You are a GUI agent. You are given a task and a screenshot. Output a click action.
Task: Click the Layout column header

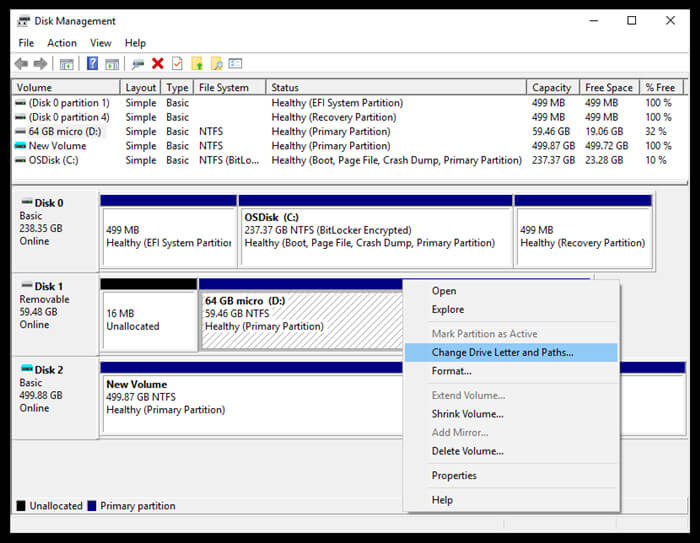(140, 88)
